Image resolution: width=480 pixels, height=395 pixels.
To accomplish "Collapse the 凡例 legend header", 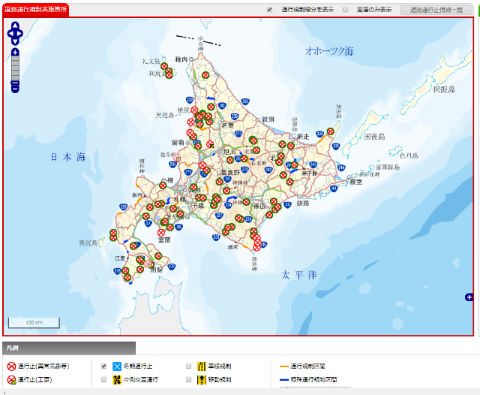I will [69, 348].
